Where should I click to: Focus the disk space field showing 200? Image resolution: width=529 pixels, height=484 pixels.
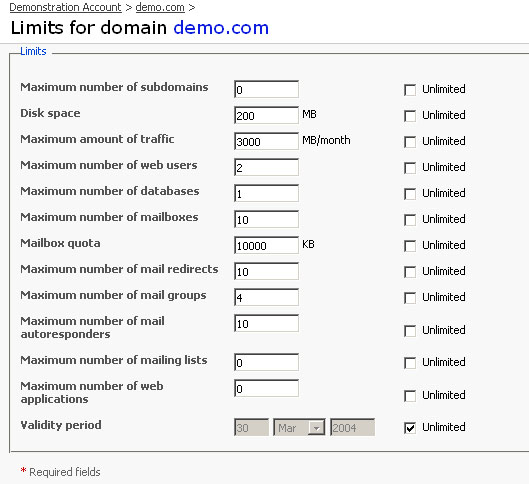click(267, 115)
